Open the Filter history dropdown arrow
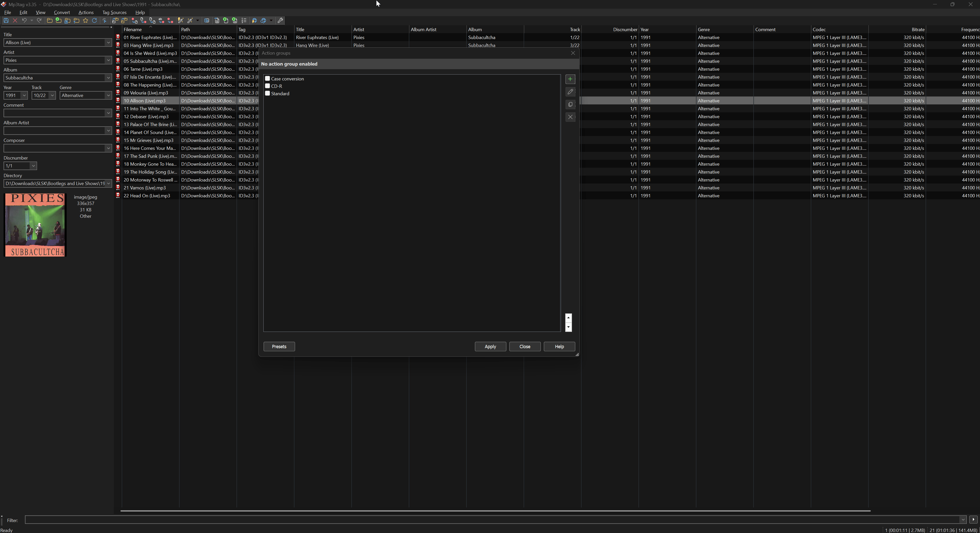The width and height of the screenshot is (980, 533). point(963,520)
